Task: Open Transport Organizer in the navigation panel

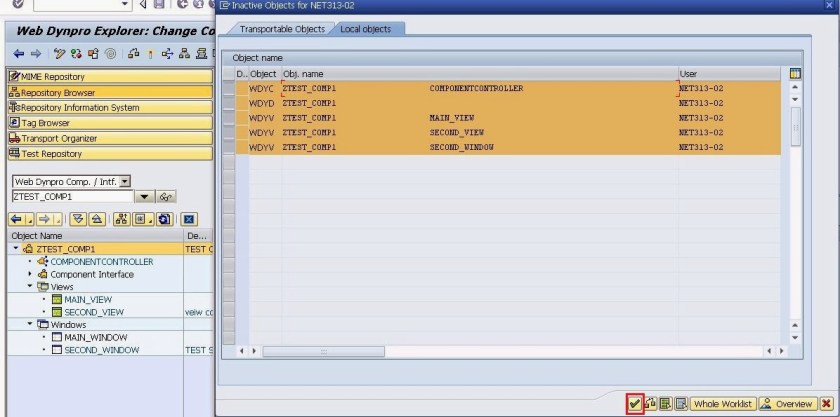Action: click(110, 138)
